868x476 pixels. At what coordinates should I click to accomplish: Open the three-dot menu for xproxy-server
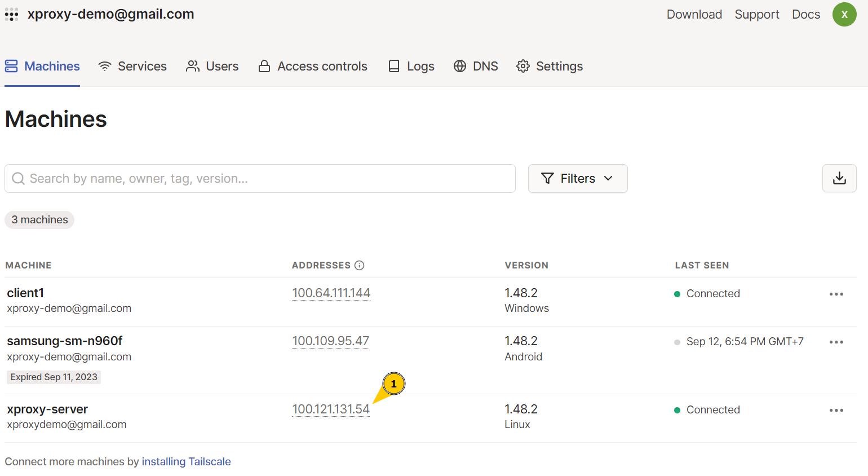836,410
